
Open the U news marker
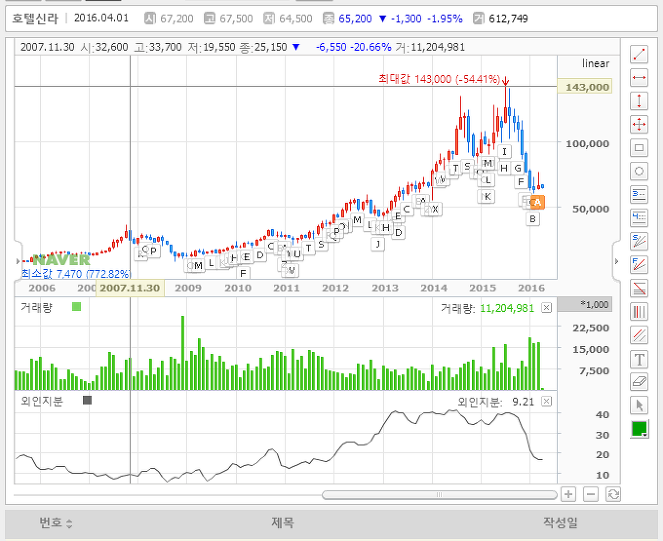coord(296,254)
